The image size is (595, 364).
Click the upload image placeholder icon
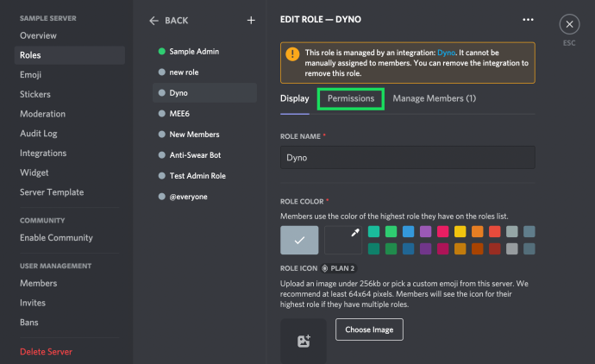(304, 341)
